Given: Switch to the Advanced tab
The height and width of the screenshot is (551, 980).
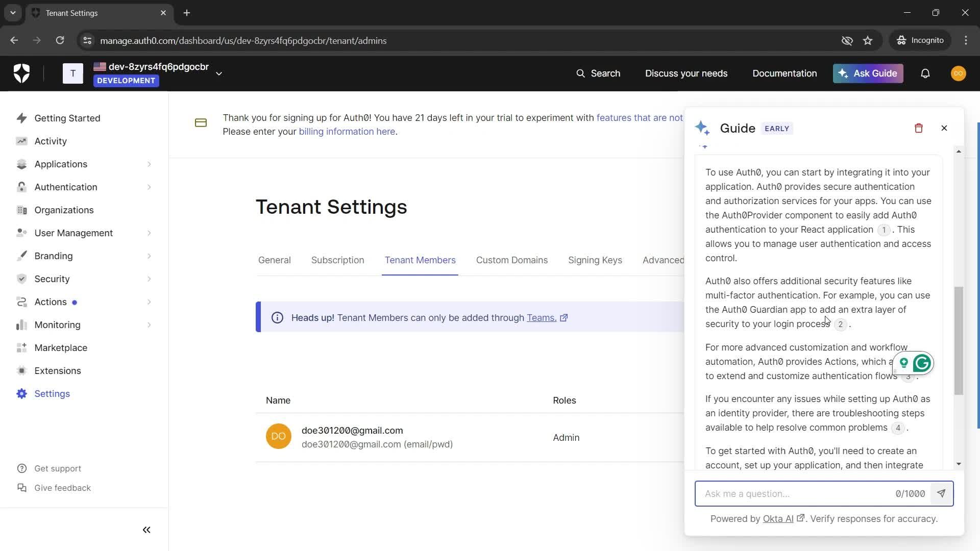Looking at the screenshot, I should 663,260.
